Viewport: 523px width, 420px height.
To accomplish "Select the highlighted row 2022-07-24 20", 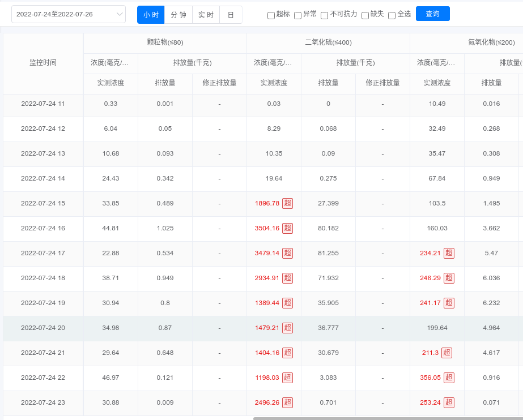I will click(x=263, y=328).
